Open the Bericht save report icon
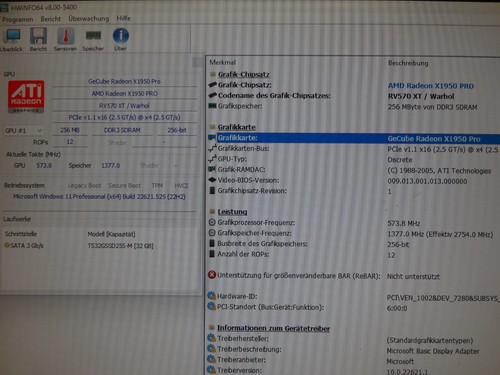This screenshot has width=500, height=375. click(x=38, y=40)
